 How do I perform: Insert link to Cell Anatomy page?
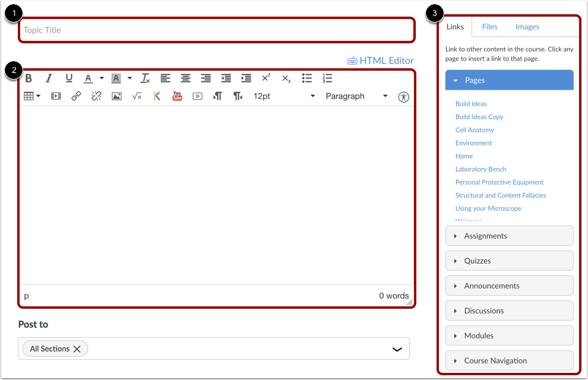[475, 130]
